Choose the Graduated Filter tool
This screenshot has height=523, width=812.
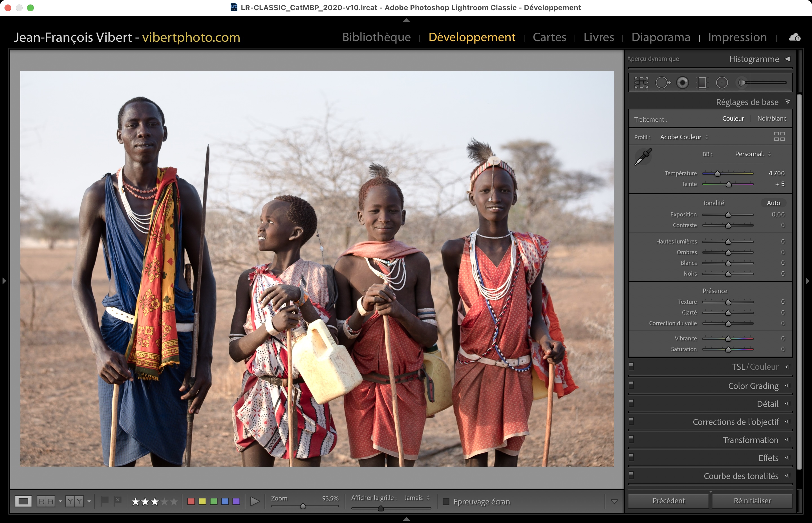pos(702,83)
